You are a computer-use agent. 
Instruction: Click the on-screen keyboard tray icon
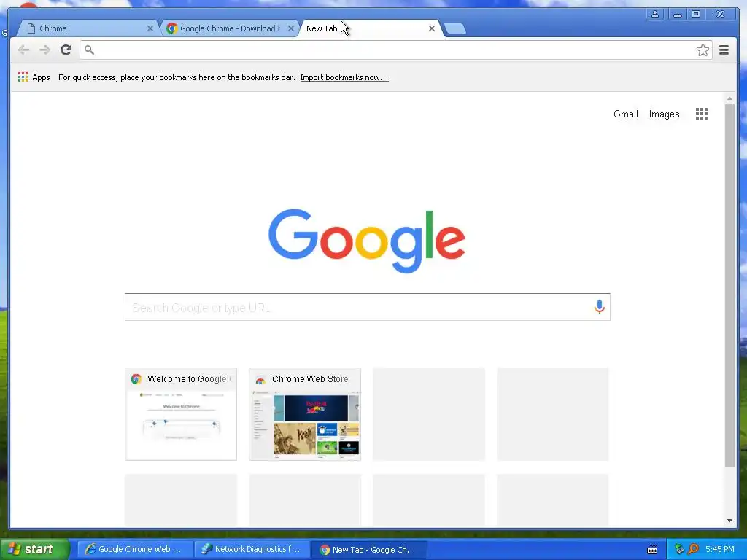click(652, 550)
